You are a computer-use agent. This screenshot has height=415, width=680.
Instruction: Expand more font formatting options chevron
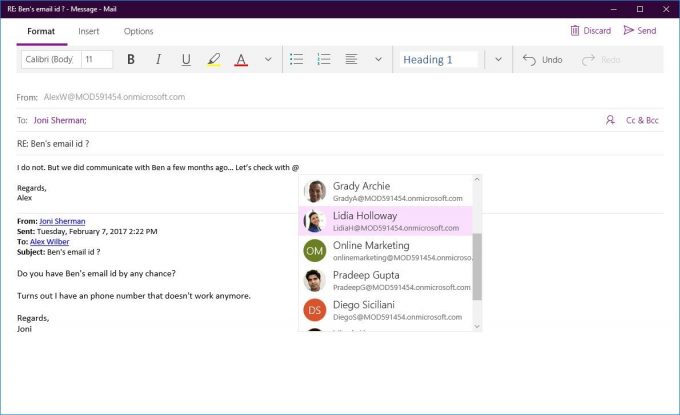268,59
